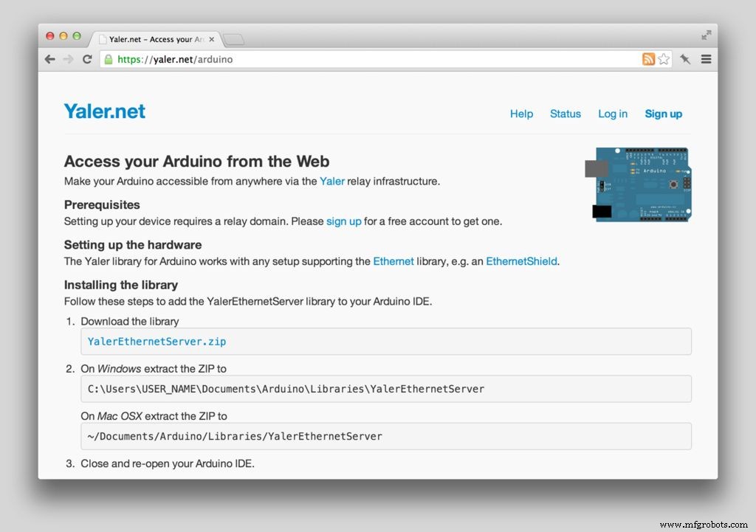756x532 pixels.
Task: Click the Sign up link at top right
Action: pyautogui.click(x=663, y=114)
